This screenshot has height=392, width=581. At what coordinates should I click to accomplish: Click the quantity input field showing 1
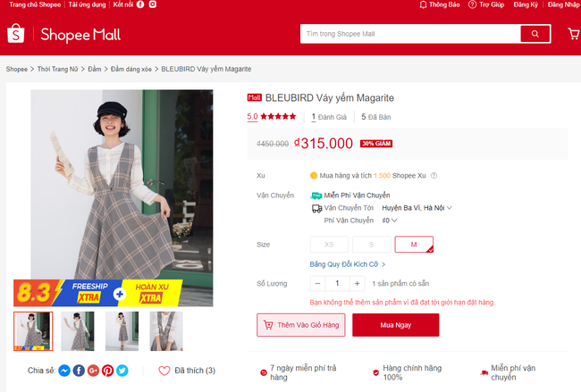click(x=337, y=284)
